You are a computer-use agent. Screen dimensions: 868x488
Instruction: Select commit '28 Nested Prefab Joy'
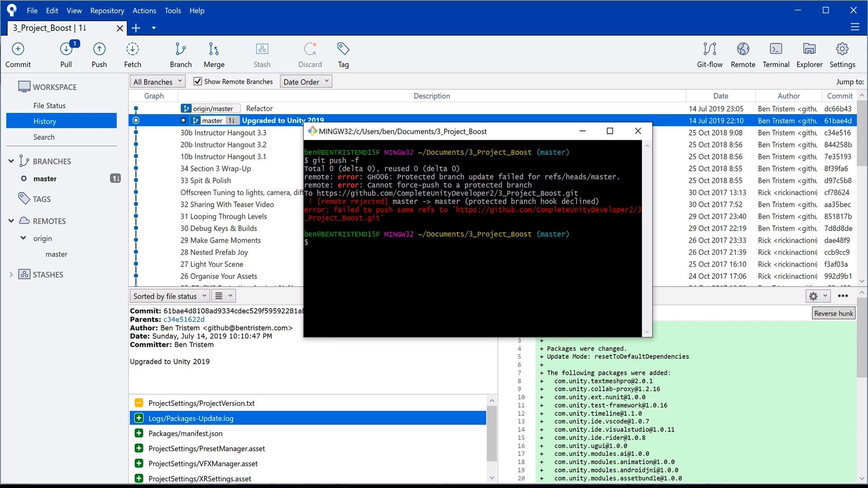click(214, 252)
